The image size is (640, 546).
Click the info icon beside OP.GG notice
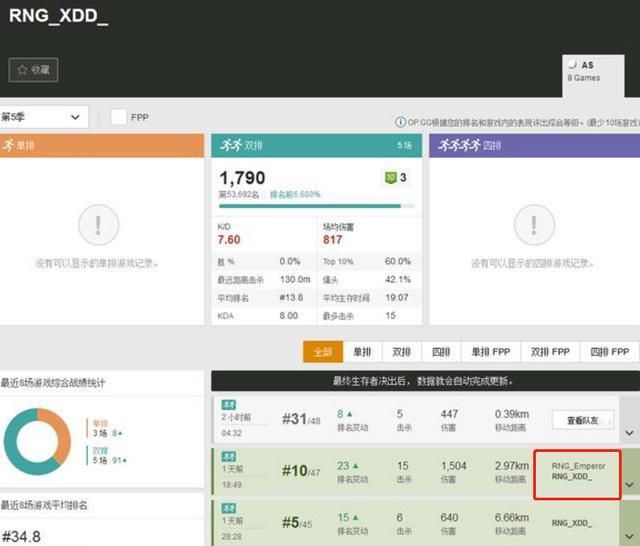point(400,122)
